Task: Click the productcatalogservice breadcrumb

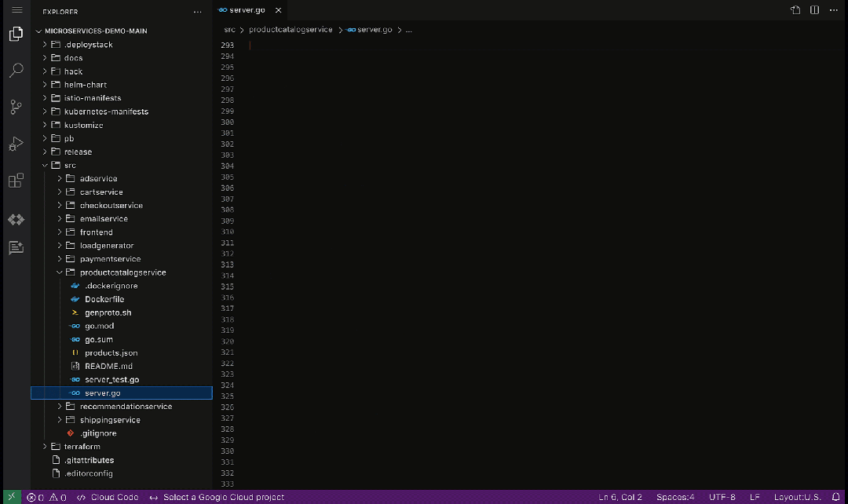Action: click(291, 30)
